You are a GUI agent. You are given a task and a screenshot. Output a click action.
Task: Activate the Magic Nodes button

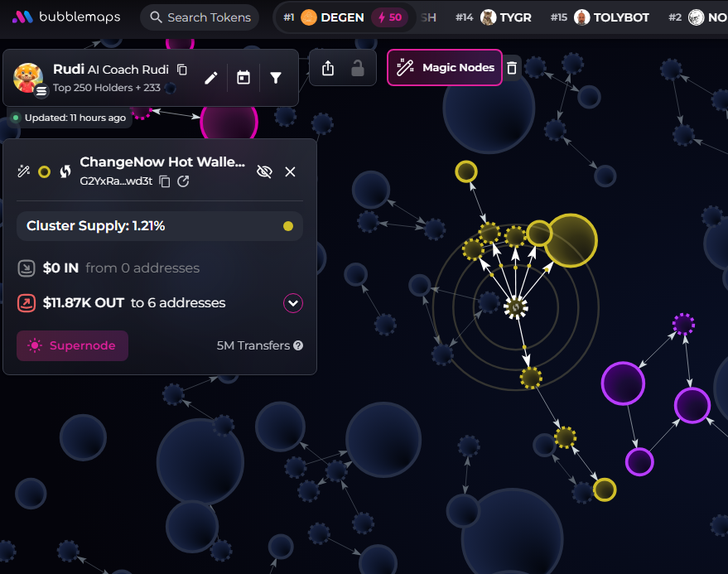point(444,67)
